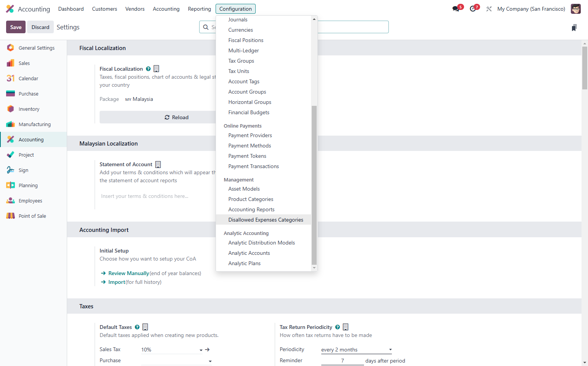Open Inventory settings section
588x366 pixels.
(33, 109)
